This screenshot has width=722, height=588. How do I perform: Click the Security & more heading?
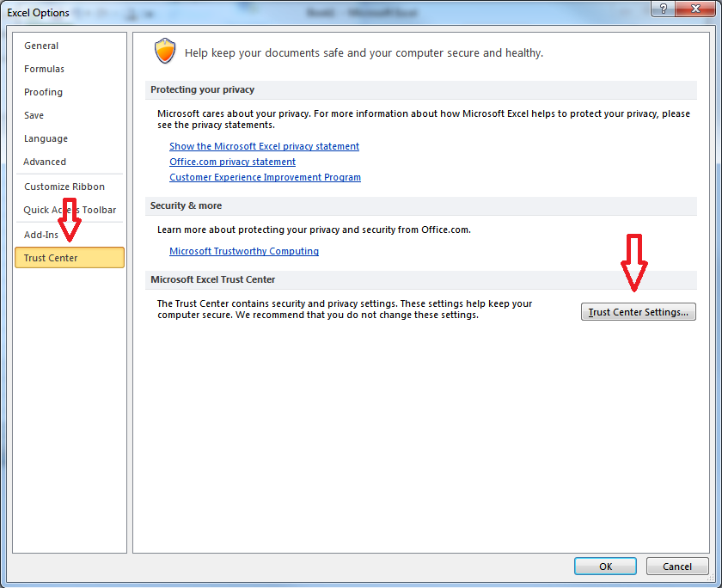(x=186, y=205)
